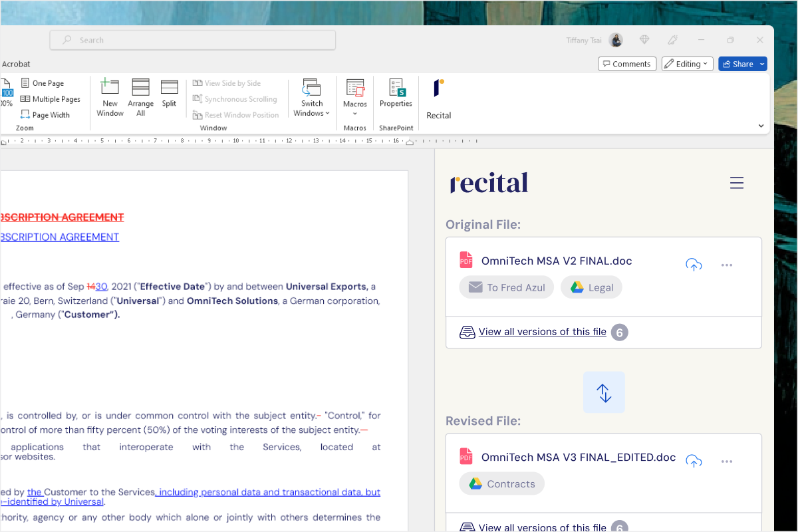
Task: Click View Side by Side
Action: tap(227, 83)
